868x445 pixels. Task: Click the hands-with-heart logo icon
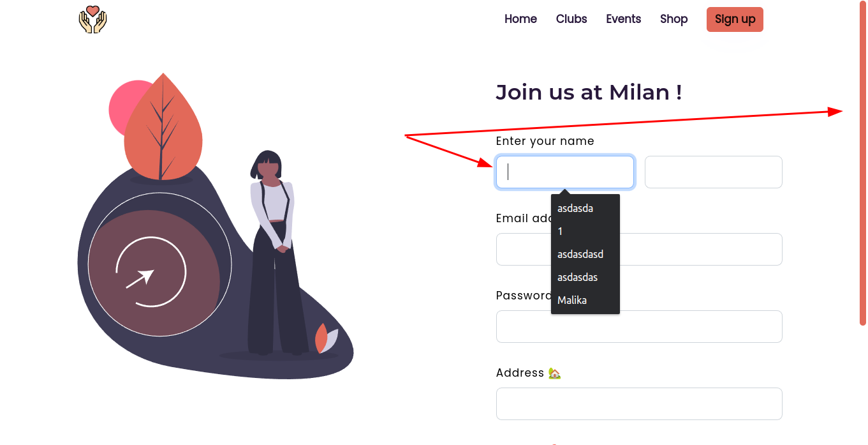(92, 20)
